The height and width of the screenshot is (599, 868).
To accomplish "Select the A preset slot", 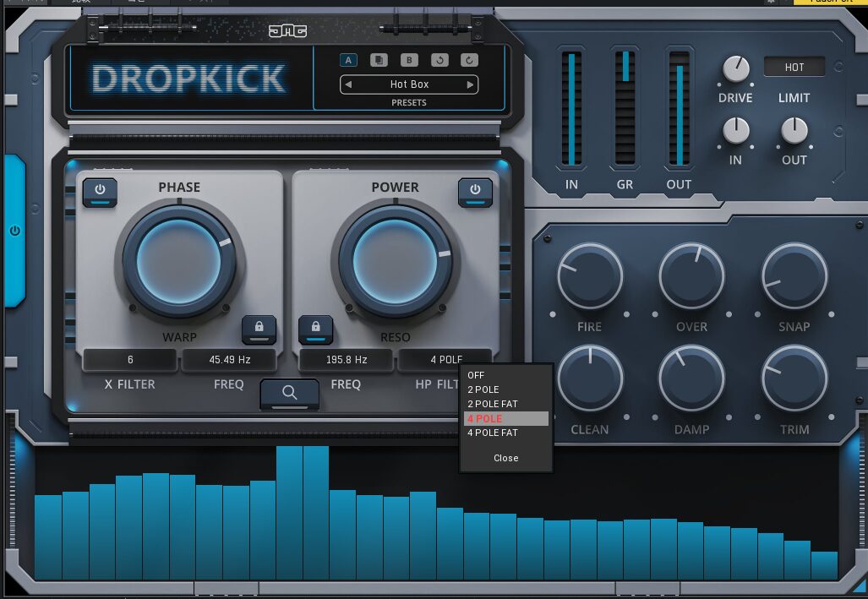I will coord(348,60).
